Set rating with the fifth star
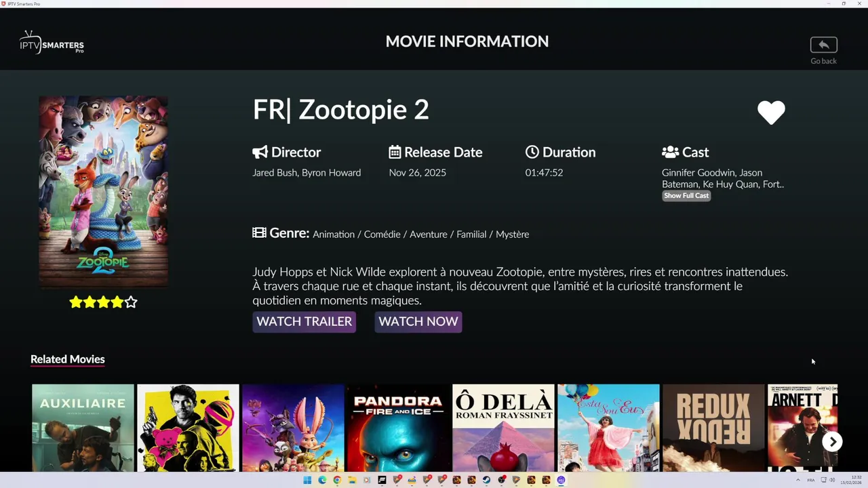The width and height of the screenshot is (868, 488). coord(132,302)
